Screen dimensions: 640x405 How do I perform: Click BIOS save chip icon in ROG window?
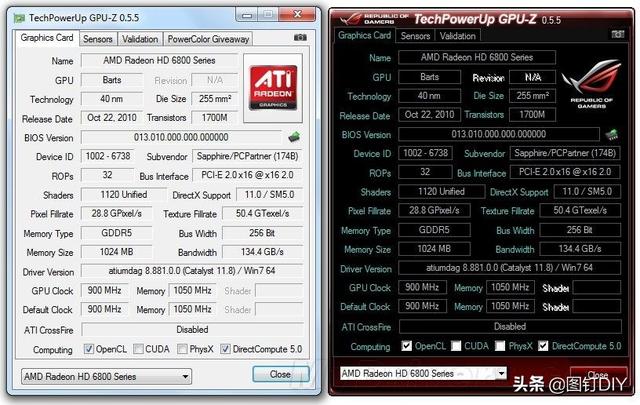tap(611, 134)
